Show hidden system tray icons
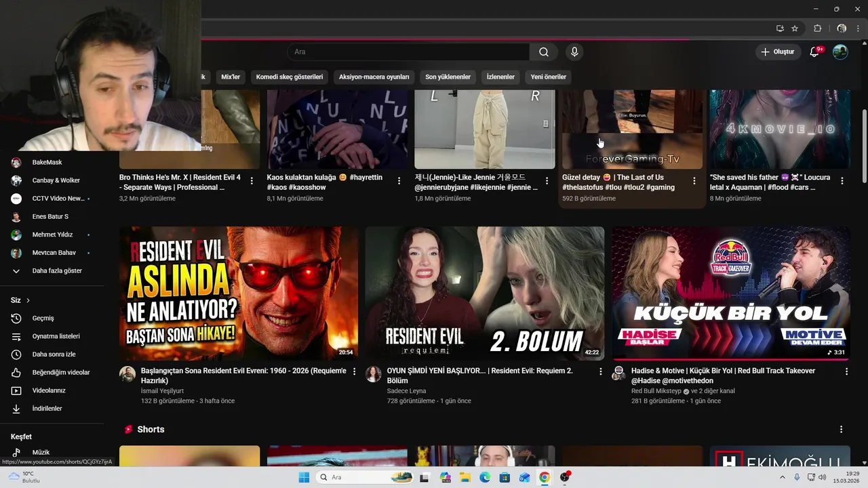Viewport: 868px width, 488px height. pyautogui.click(x=784, y=477)
